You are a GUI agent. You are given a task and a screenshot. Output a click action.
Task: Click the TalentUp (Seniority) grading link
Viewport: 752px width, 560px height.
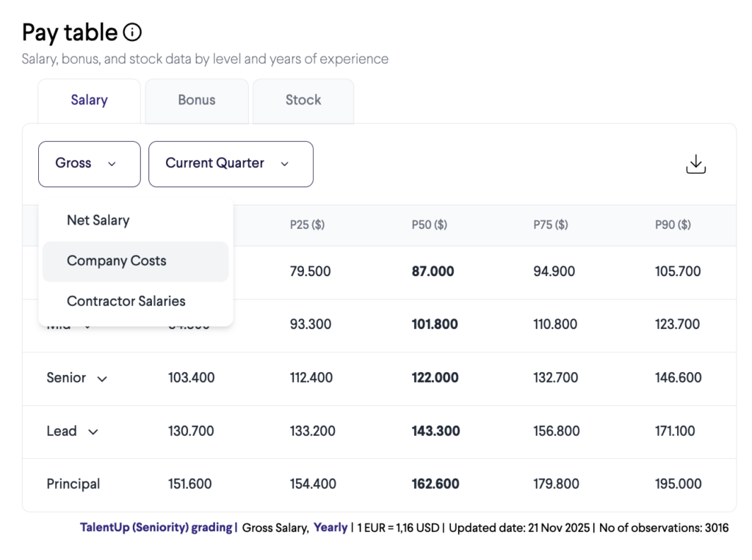(158, 528)
